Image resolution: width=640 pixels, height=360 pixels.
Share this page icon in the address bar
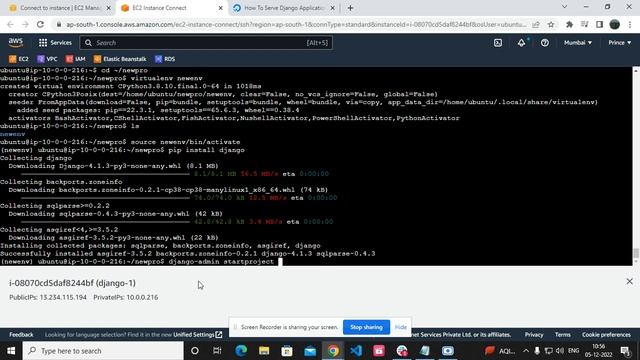point(536,24)
